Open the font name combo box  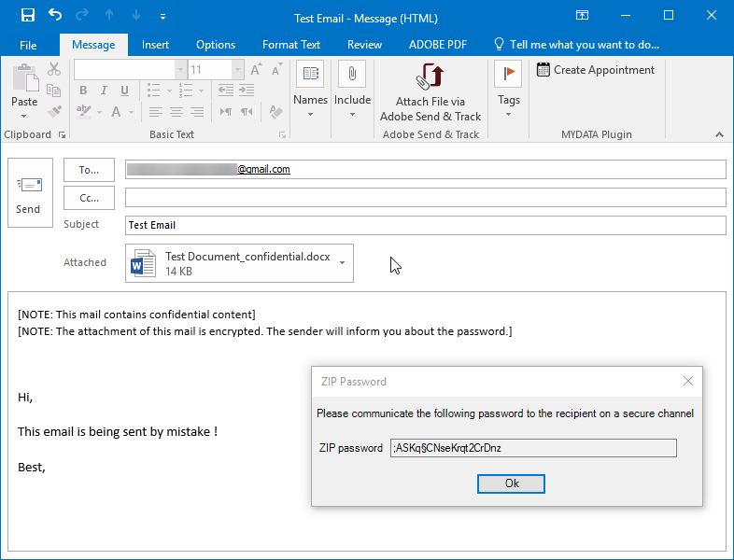coord(130,70)
